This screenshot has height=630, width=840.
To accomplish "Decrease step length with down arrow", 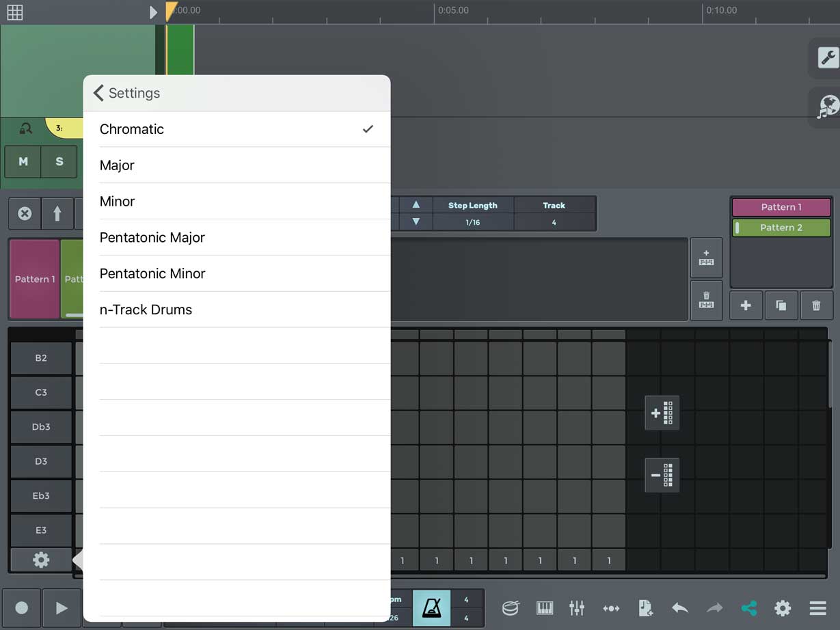I will point(416,222).
